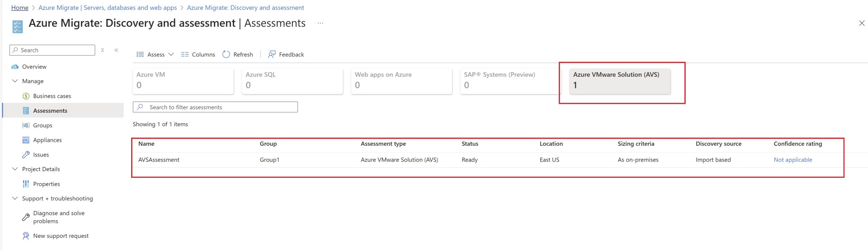Viewport: 868px width, 250px height.
Task: Click the Columns toolbar button label
Action: click(203, 55)
